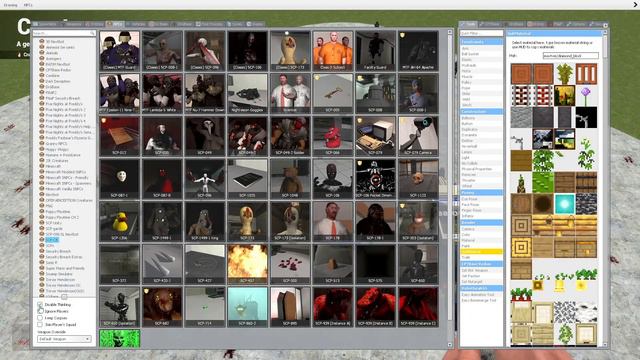
Task: Select the SCP-860-2 teal forest icon
Action: pos(247,307)
